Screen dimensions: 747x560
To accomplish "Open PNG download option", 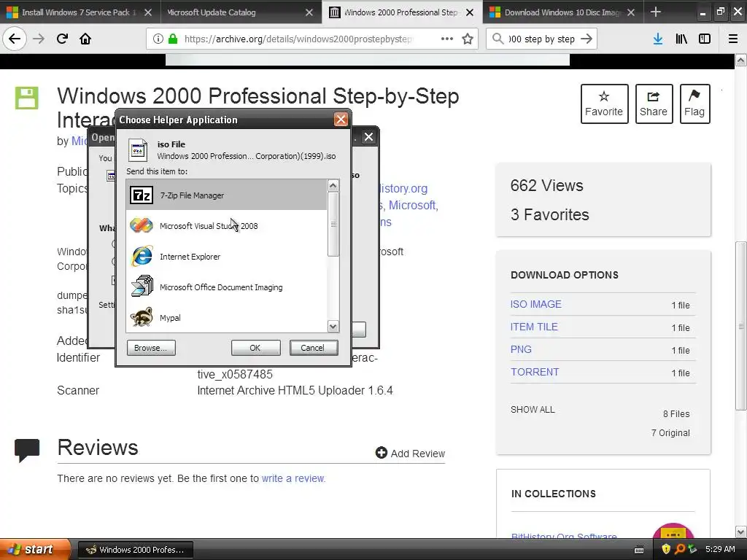I will point(521,349).
